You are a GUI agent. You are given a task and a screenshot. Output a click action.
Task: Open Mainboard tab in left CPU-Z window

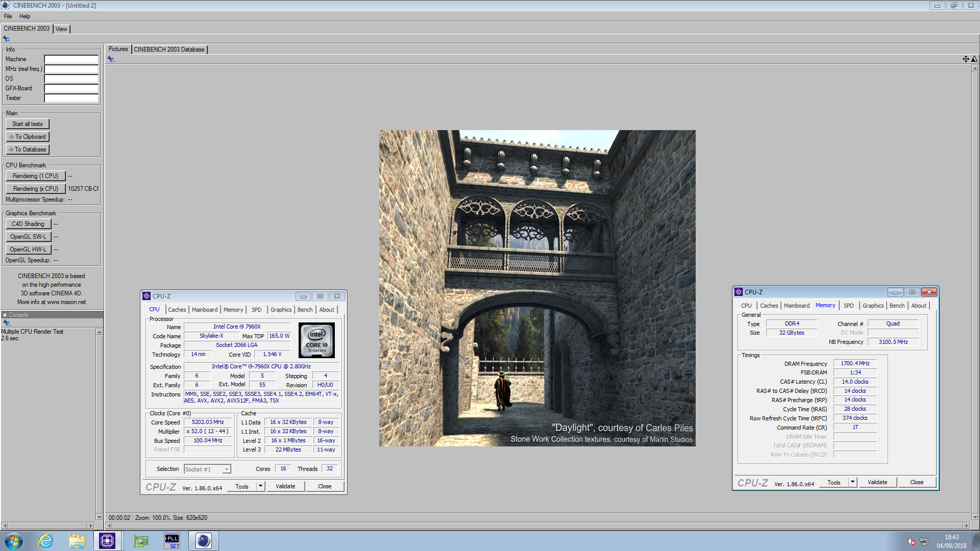click(x=205, y=310)
